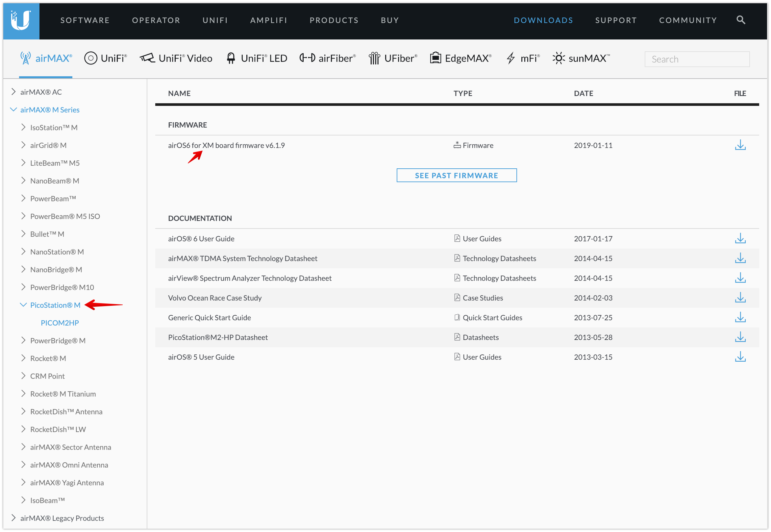Open the site search magnifier icon
Screen dimensions: 771x532
pos(741,20)
